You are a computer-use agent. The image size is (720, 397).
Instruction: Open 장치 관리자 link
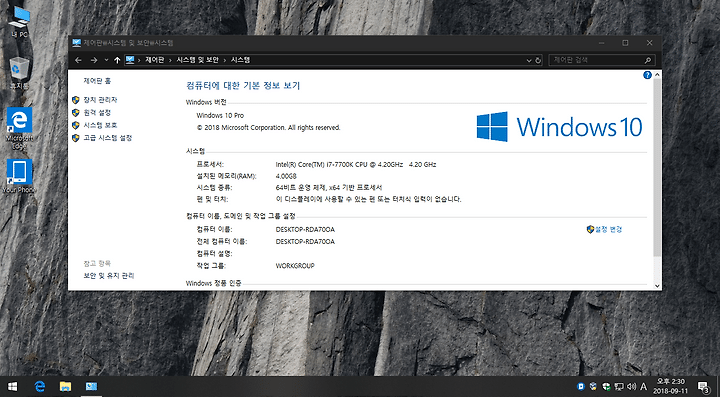pos(100,100)
